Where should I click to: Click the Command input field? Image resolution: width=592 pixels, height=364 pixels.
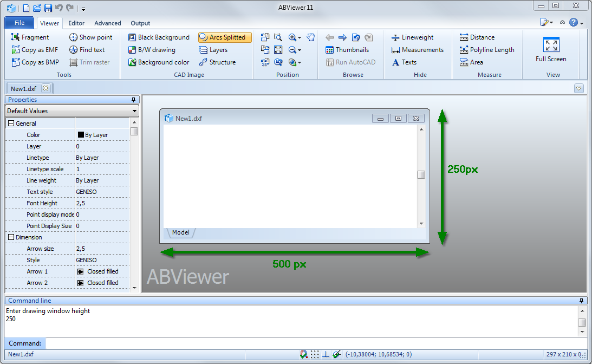click(316, 343)
